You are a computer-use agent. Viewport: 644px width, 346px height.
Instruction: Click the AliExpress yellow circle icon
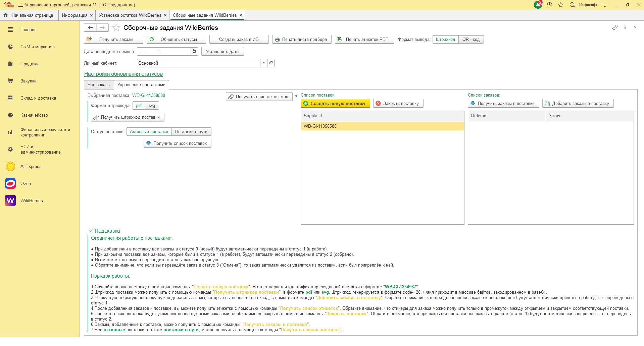click(10, 166)
